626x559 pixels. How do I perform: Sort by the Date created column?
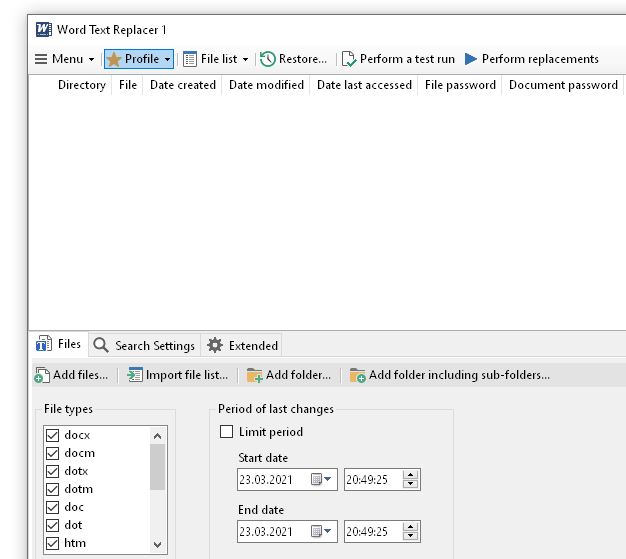183,85
